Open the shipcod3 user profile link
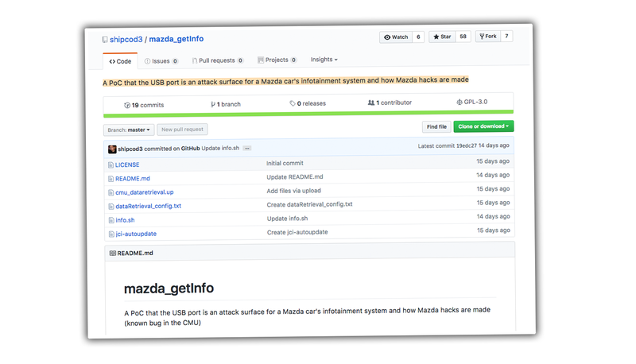636x364 pixels. [x=126, y=39]
